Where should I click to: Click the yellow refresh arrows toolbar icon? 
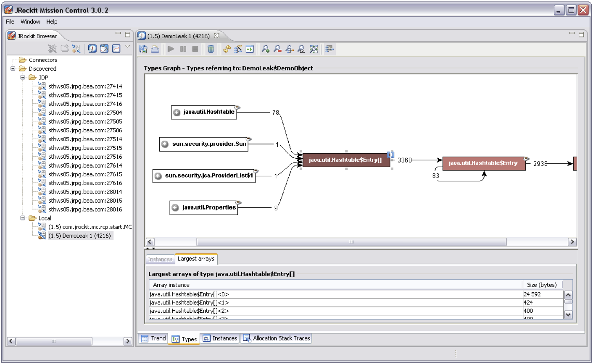pyautogui.click(x=227, y=49)
